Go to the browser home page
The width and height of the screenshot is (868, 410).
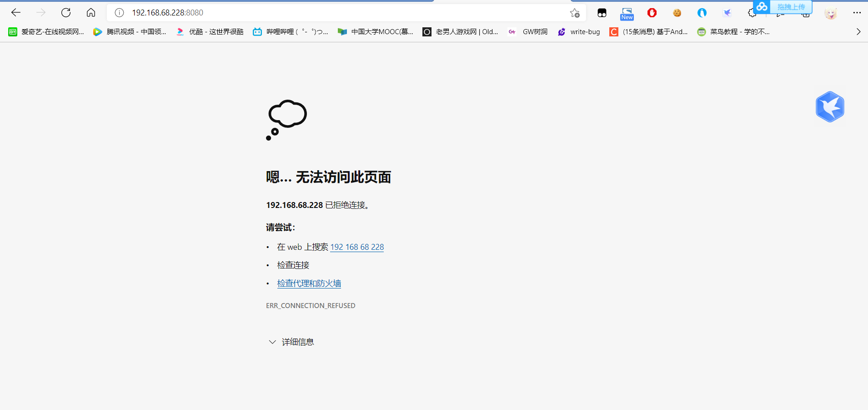point(91,13)
